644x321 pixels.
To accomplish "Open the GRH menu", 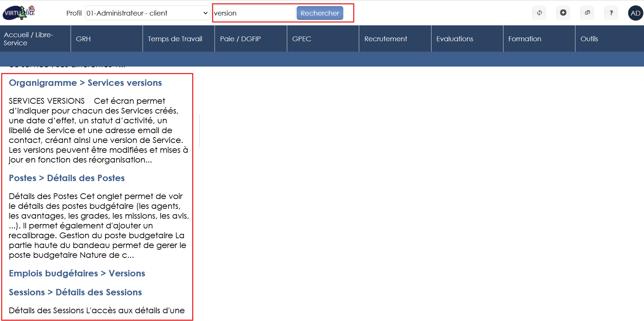I will [x=106, y=39].
